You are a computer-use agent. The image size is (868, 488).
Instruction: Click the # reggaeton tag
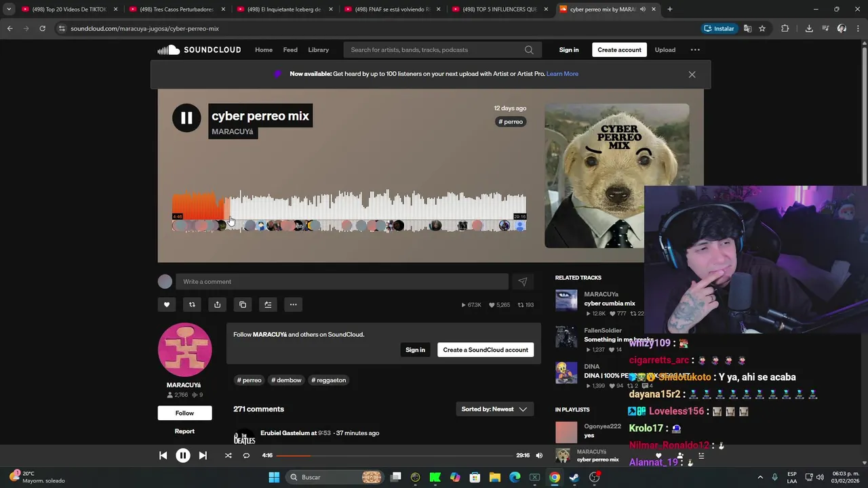pos(329,380)
